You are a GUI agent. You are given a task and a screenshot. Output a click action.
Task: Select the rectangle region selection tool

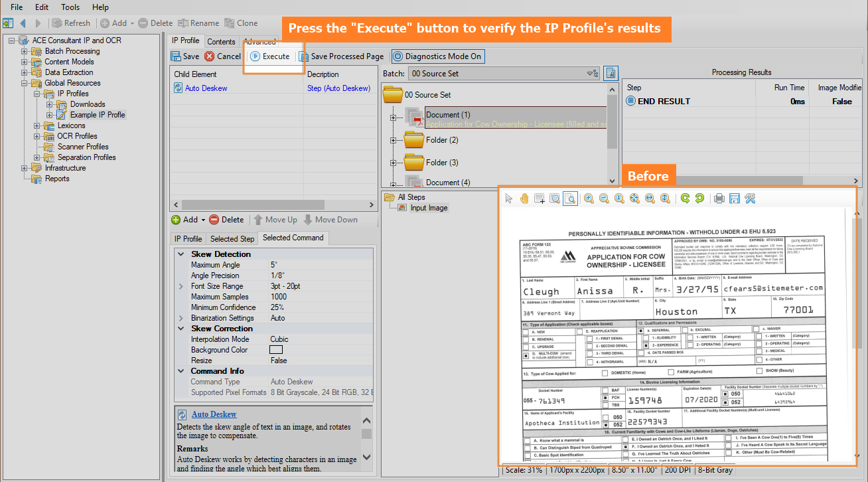540,198
